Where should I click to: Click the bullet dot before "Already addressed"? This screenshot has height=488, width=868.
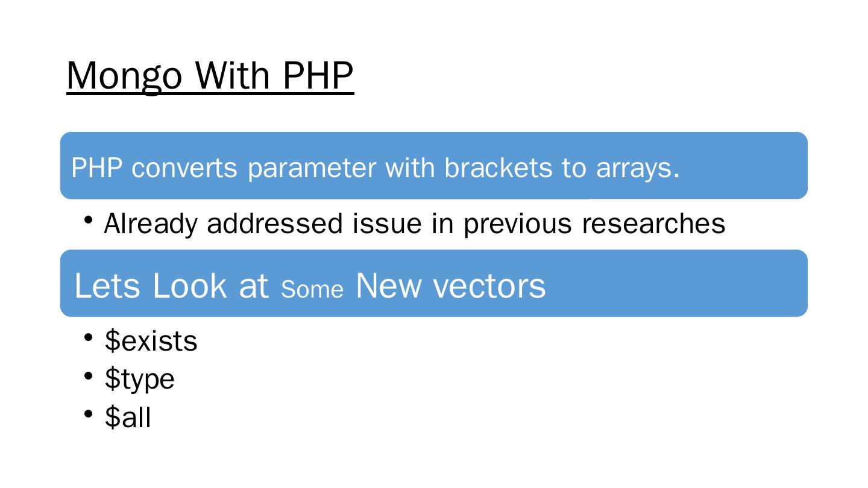pyautogui.click(x=89, y=220)
